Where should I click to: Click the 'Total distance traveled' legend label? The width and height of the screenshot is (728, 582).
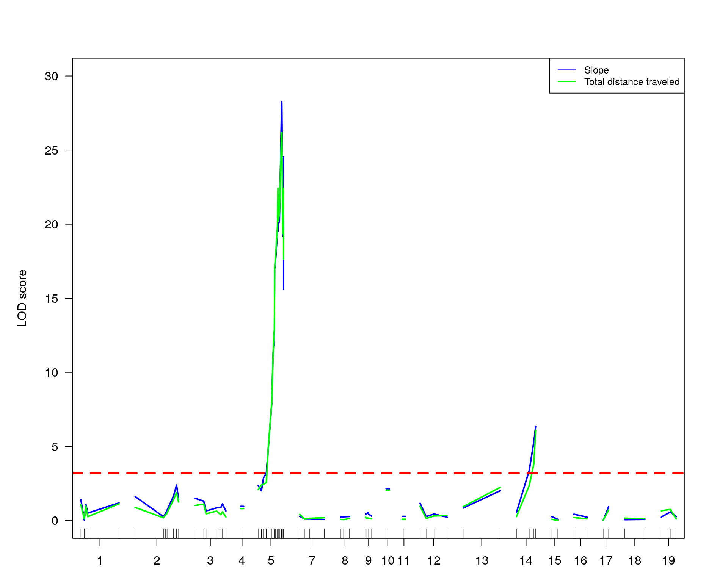click(x=632, y=82)
